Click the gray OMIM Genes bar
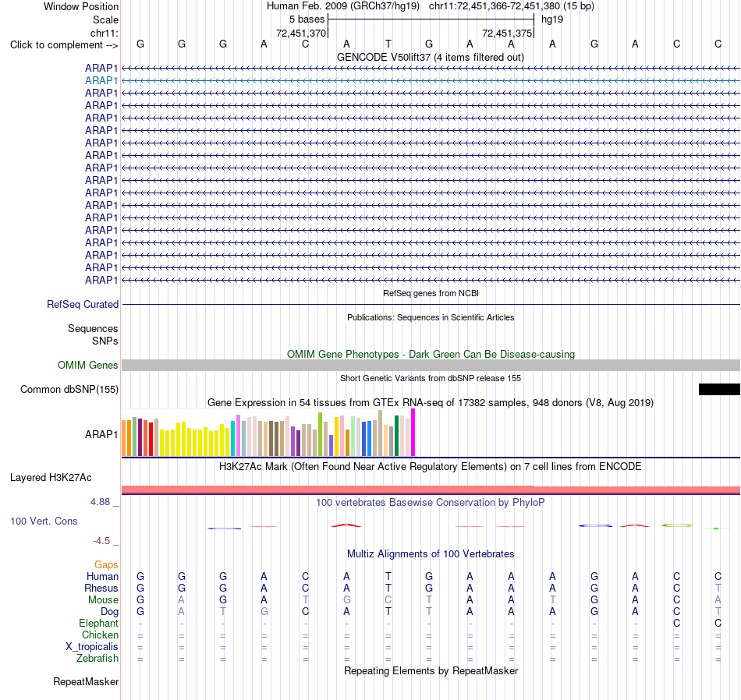Image resolution: width=741 pixels, height=700 pixels. pos(431,365)
